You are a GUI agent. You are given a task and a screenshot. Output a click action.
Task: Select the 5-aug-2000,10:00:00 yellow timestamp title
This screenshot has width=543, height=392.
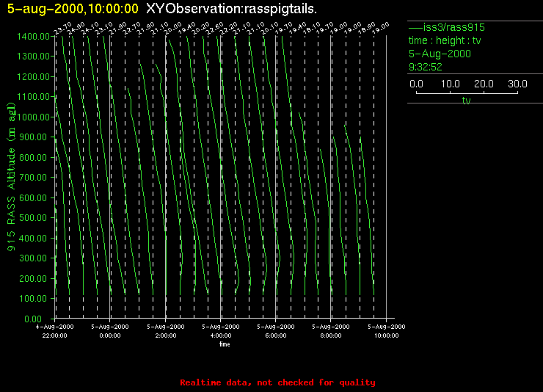click(x=73, y=8)
